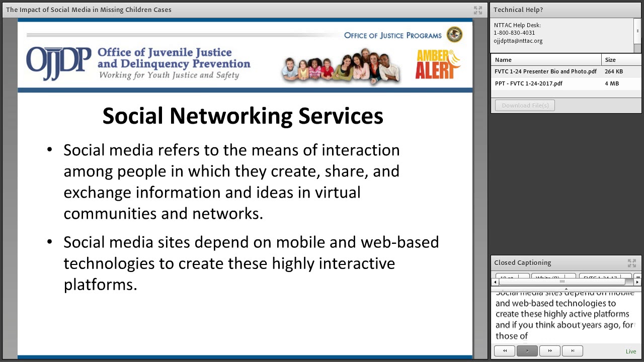The image size is (644, 362).
Task: Play closed captioning text
Action: click(x=527, y=351)
